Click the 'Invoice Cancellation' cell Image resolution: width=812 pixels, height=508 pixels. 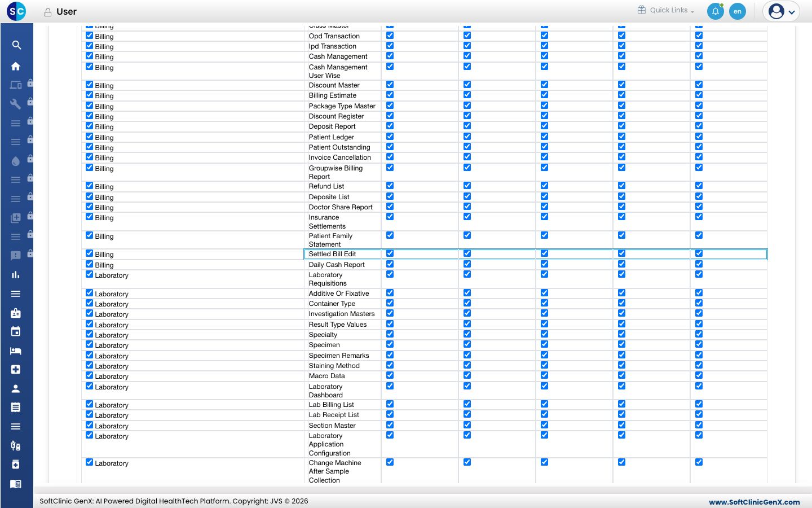(342, 157)
